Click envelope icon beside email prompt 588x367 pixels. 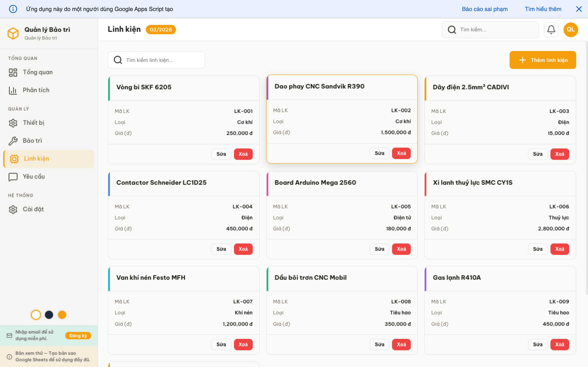point(9,335)
